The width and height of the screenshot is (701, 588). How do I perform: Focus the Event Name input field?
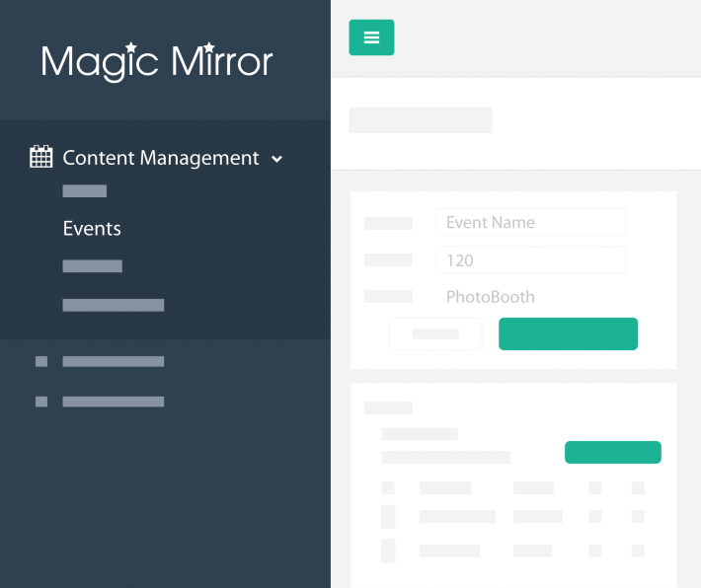coord(530,222)
